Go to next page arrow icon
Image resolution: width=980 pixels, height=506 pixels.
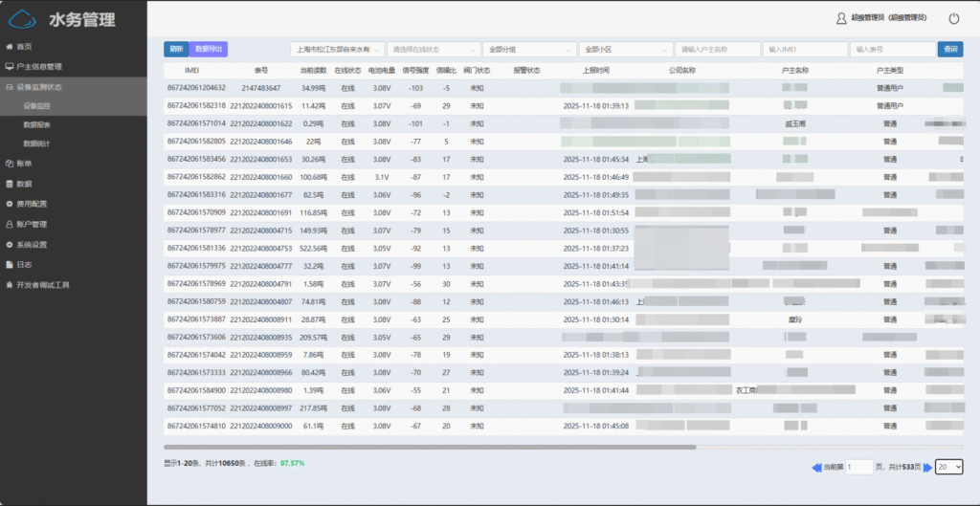point(927,467)
